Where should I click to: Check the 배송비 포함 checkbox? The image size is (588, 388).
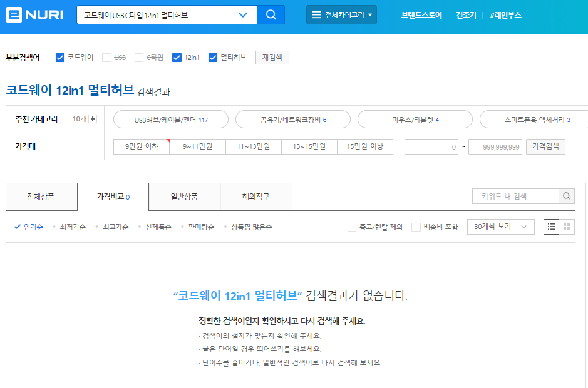click(x=416, y=227)
